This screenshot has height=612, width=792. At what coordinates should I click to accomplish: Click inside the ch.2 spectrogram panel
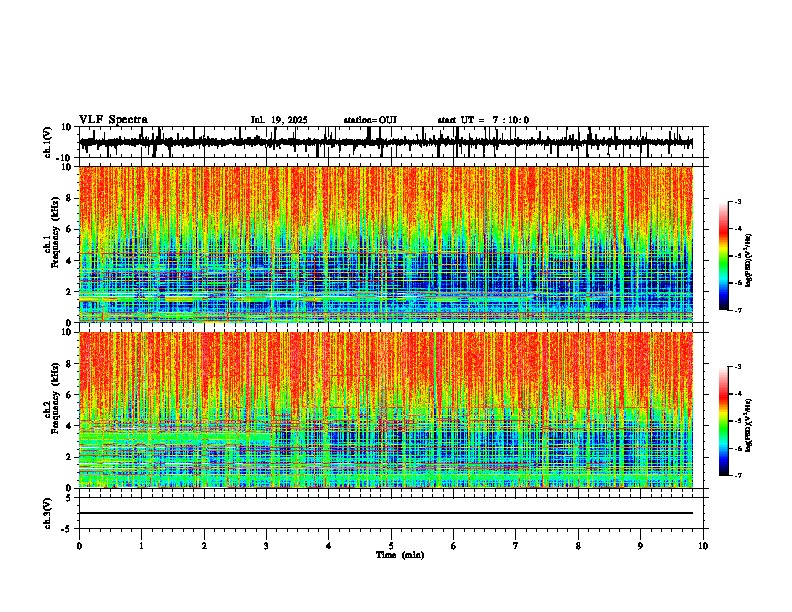[x=386, y=410]
